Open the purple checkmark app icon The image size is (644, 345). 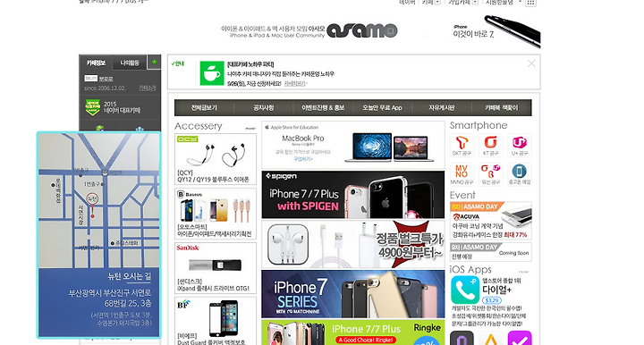(520, 339)
